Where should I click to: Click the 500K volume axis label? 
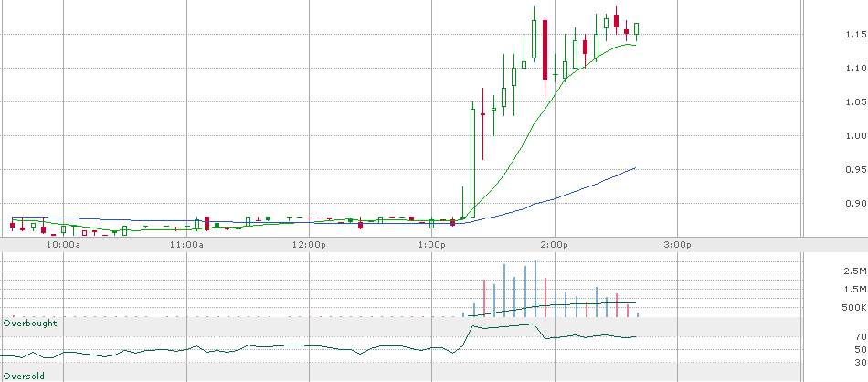pos(853,308)
